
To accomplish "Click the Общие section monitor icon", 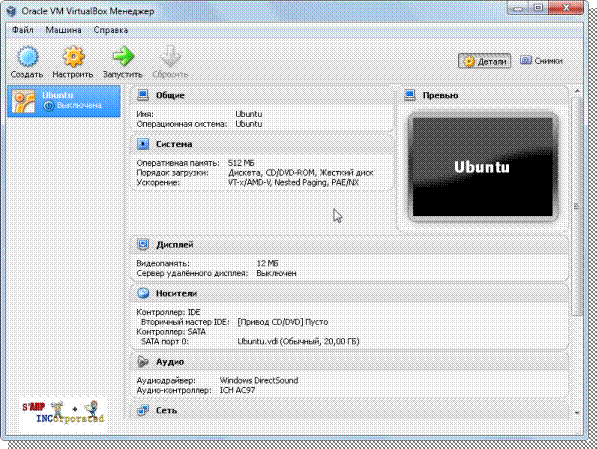I will 143,95.
